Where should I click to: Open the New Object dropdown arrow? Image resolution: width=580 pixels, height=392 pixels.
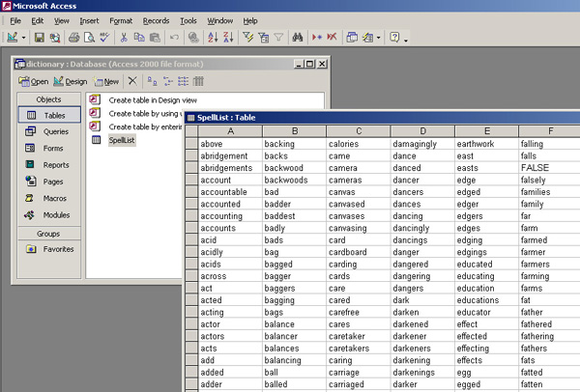(378, 38)
